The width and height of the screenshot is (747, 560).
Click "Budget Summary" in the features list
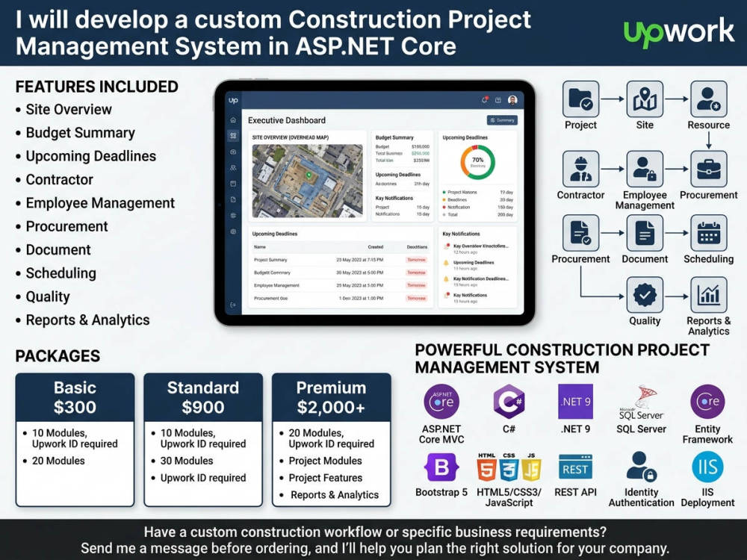pos(81,133)
